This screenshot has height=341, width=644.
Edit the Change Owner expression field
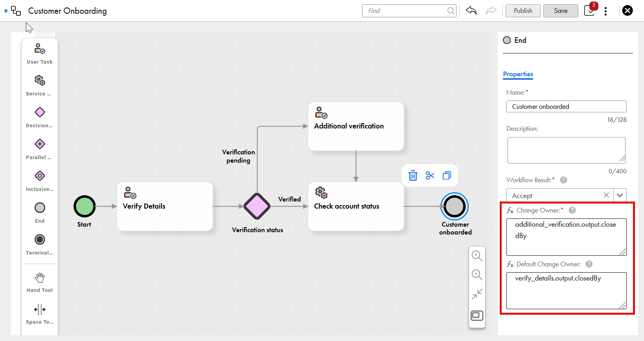click(566, 237)
